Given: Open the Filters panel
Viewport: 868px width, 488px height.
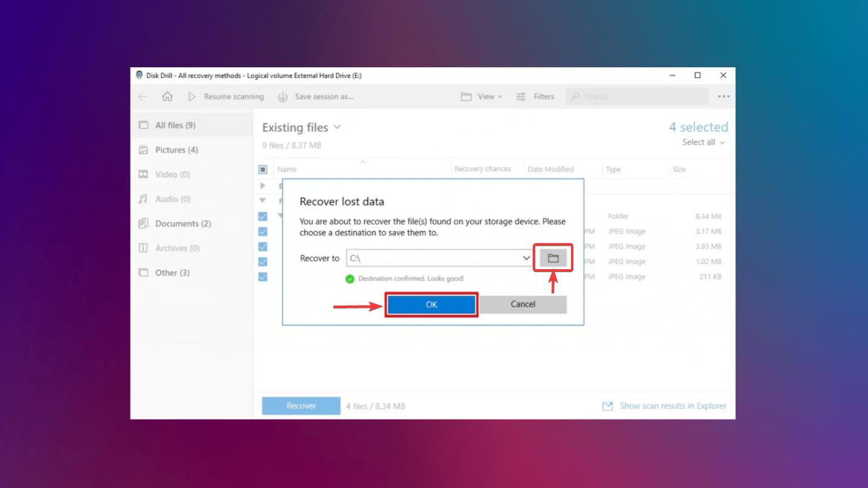Looking at the screenshot, I should tap(535, 96).
